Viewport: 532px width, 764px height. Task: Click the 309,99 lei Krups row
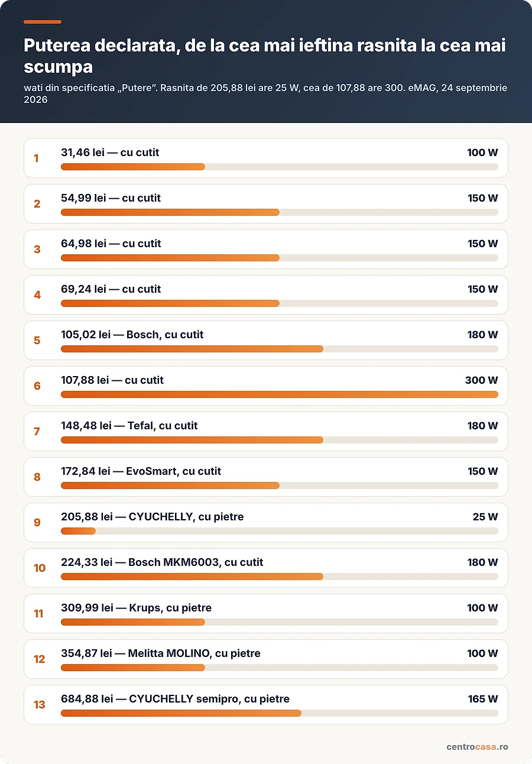[266, 613]
